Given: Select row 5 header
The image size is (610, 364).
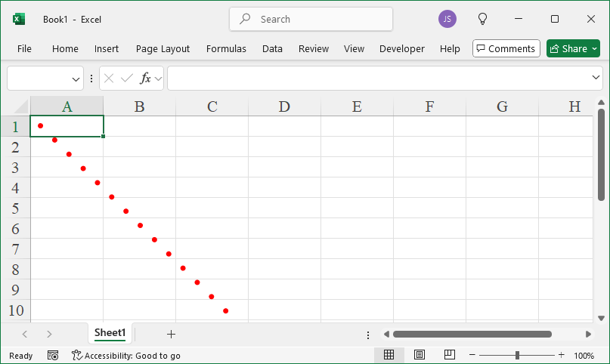Looking at the screenshot, I should click(x=15, y=208).
